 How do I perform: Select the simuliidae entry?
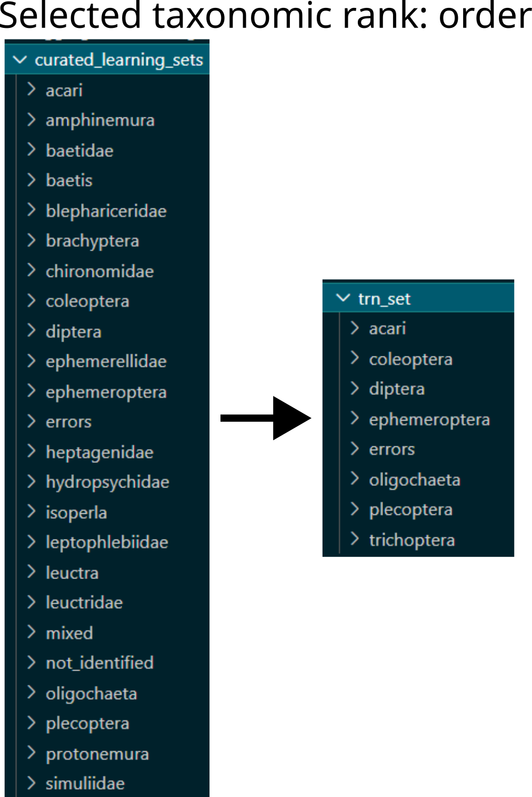tap(85, 783)
